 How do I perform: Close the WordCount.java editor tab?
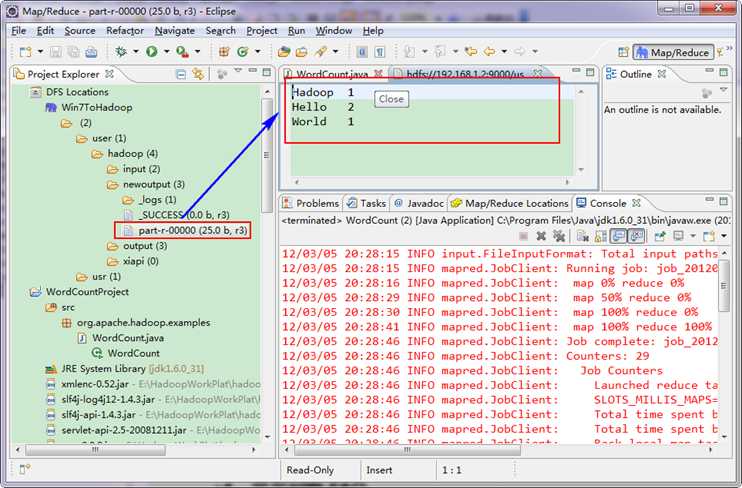(x=380, y=74)
